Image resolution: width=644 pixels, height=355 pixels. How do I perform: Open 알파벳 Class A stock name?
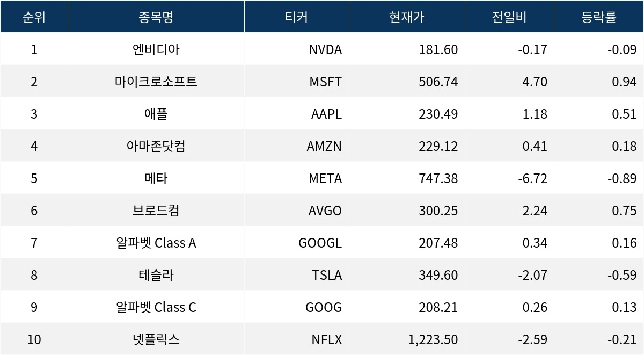tap(156, 243)
